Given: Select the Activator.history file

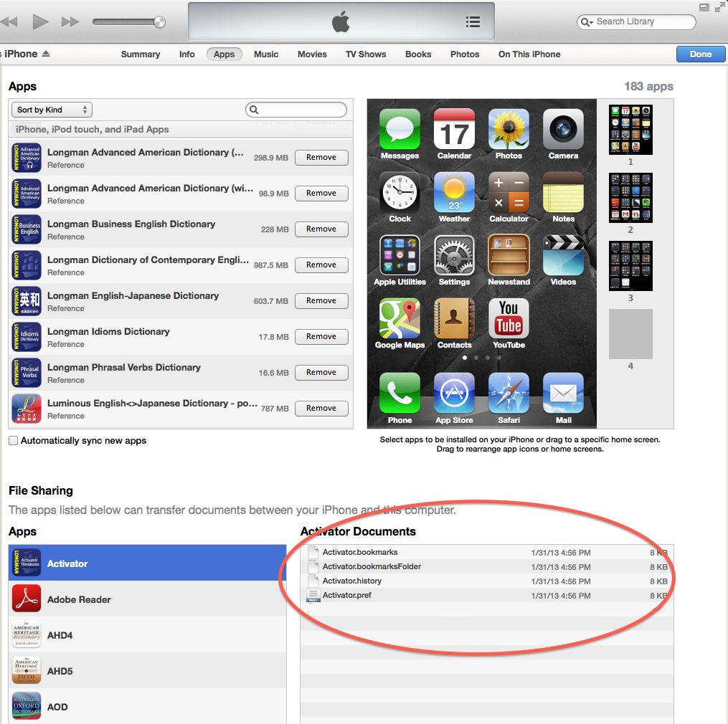Looking at the screenshot, I should [x=487, y=581].
